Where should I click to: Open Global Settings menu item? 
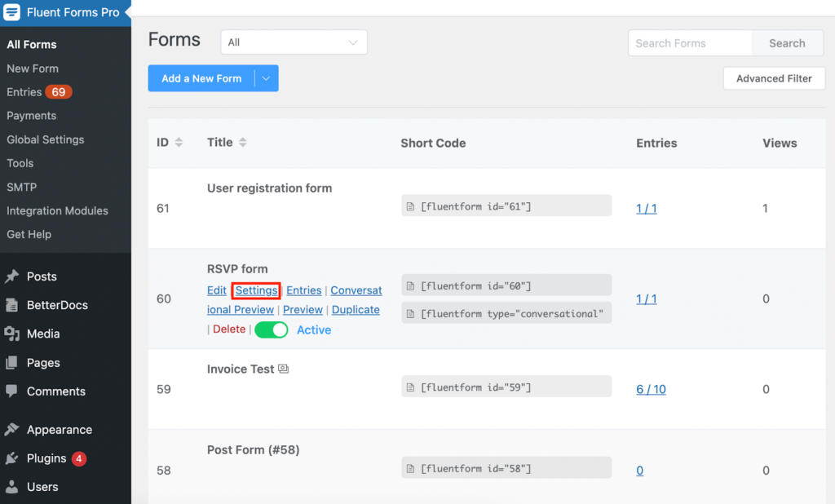[x=46, y=139]
